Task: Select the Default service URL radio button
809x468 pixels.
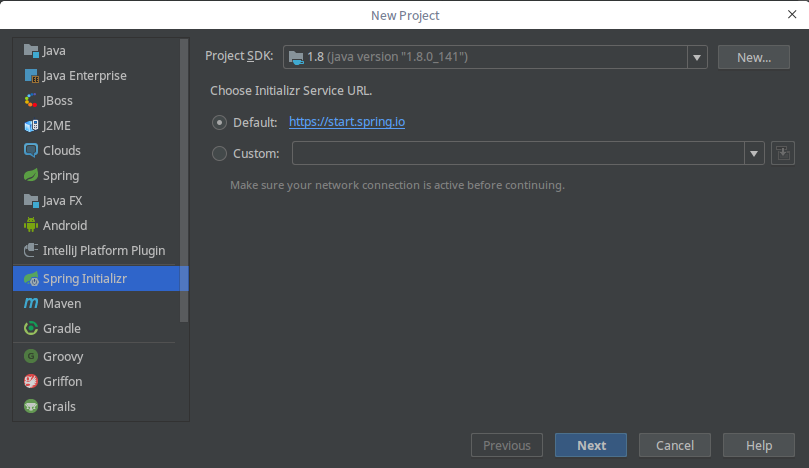Action: (219, 122)
